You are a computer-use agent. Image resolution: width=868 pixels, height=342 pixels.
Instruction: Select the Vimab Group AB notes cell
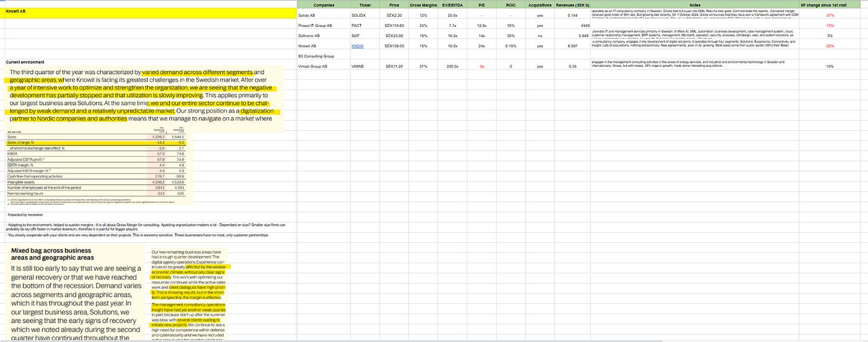click(x=696, y=66)
